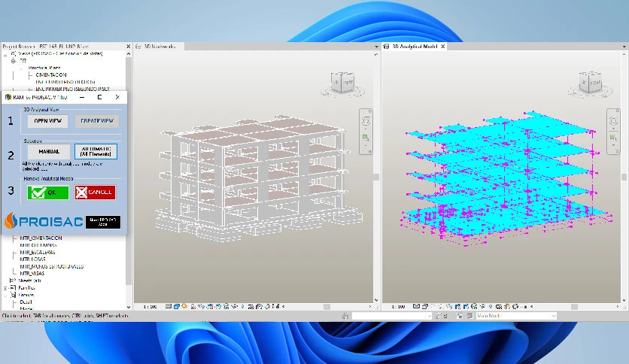
Task: Click left view vertical scroll down arrow
Action: 376,300
